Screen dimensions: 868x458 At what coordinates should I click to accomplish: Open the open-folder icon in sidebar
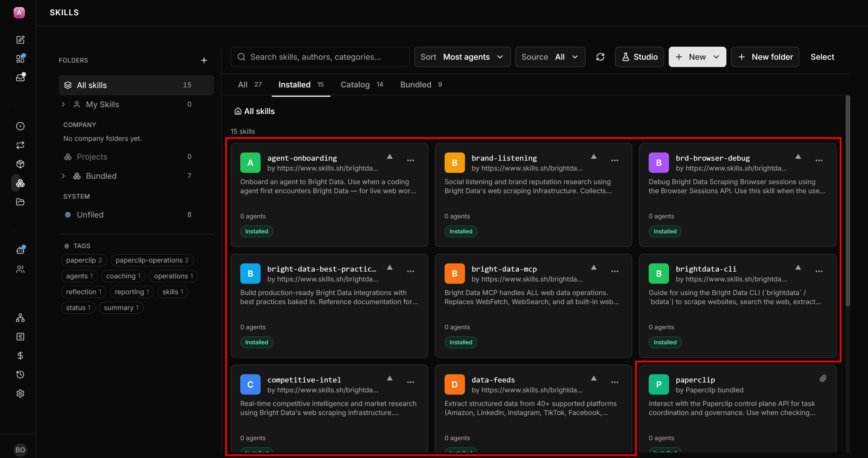click(20, 202)
